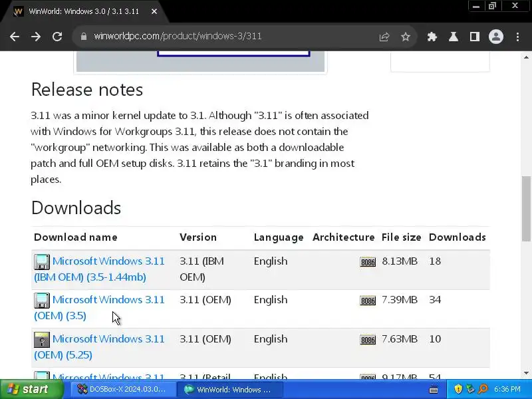Click the File size column header
532x399 pixels.
coord(402,237)
